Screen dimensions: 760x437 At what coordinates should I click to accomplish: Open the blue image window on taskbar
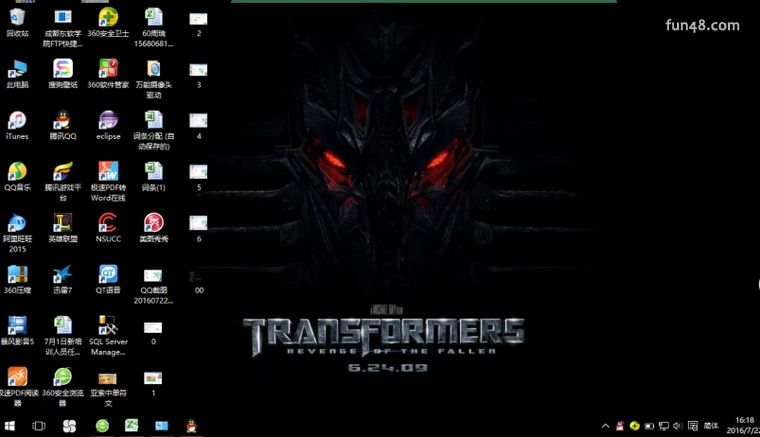pyautogui.click(x=161, y=426)
